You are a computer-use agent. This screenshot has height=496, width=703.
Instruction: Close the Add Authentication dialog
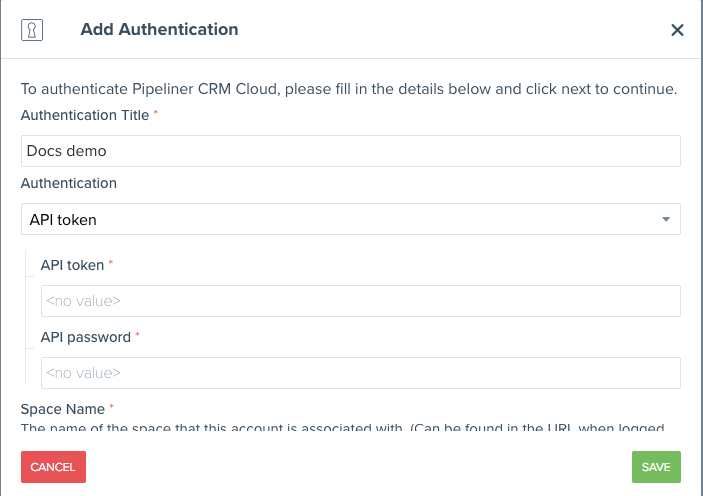click(x=677, y=30)
